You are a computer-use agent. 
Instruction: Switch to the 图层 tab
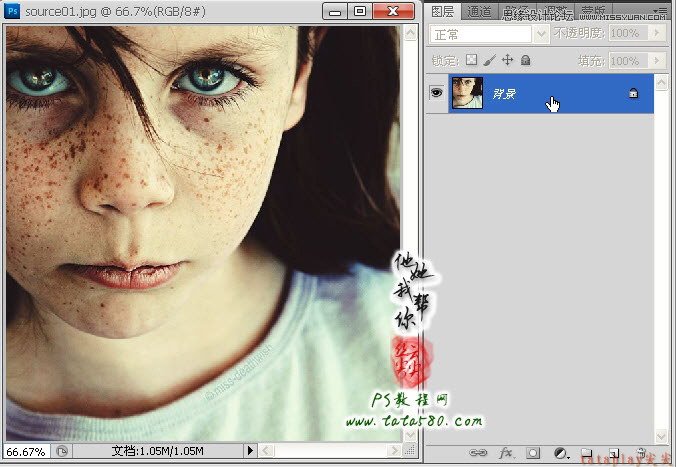pyautogui.click(x=442, y=12)
